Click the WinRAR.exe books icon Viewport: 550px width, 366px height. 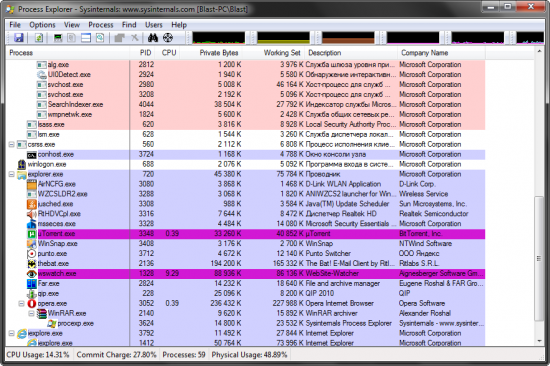(41, 313)
